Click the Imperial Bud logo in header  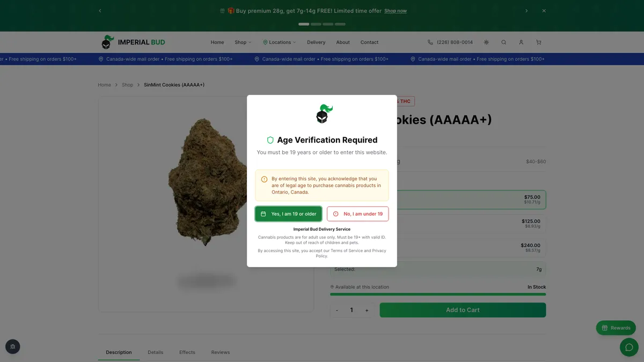[x=133, y=42]
